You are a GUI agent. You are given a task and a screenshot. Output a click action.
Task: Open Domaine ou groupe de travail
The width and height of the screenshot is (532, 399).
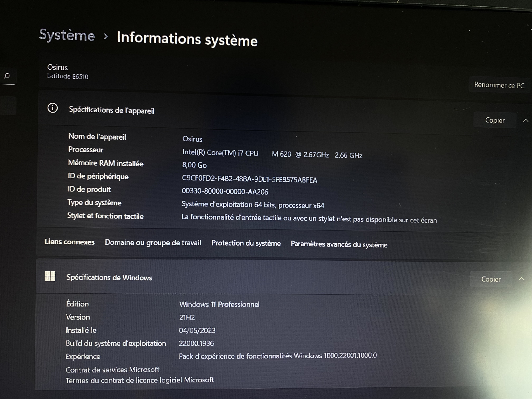(x=153, y=243)
